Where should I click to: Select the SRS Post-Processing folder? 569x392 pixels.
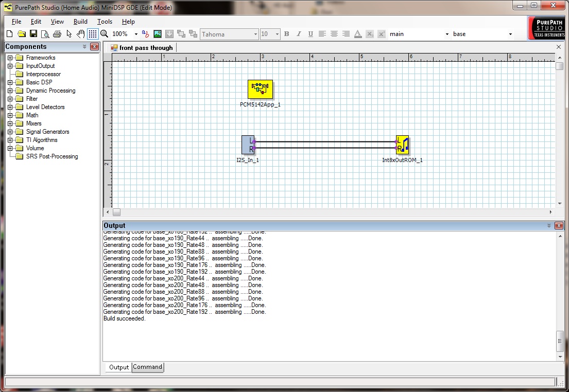(x=52, y=156)
